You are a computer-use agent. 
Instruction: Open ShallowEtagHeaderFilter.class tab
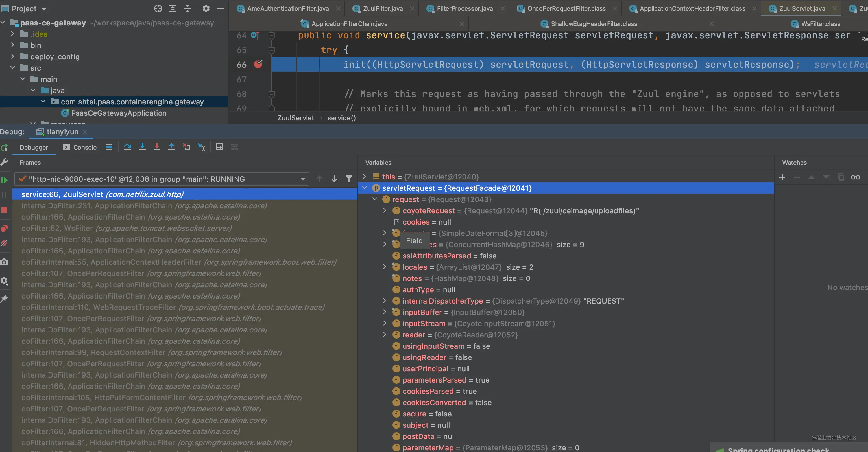click(x=594, y=24)
